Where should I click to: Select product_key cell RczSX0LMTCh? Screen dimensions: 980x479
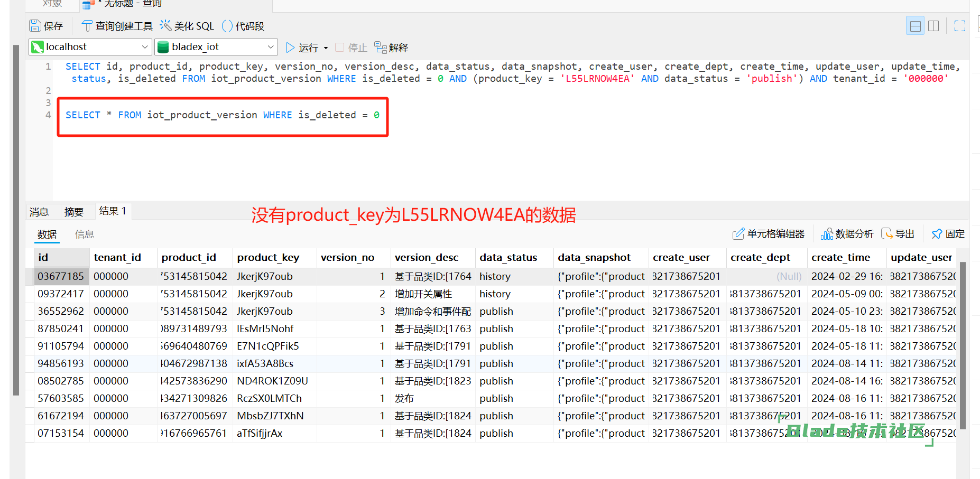click(274, 398)
